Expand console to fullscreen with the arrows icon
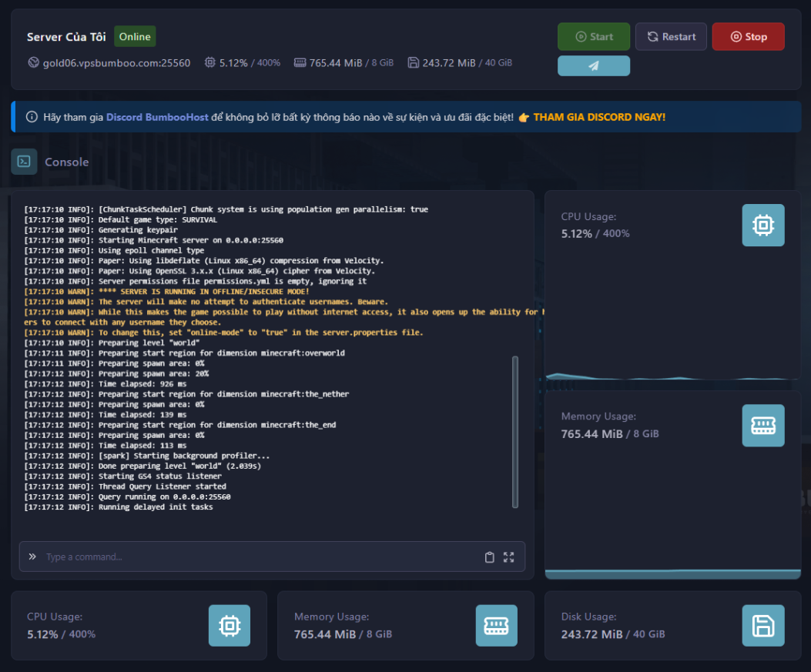The width and height of the screenshot is (811, 672). click(x=508, y=557)
